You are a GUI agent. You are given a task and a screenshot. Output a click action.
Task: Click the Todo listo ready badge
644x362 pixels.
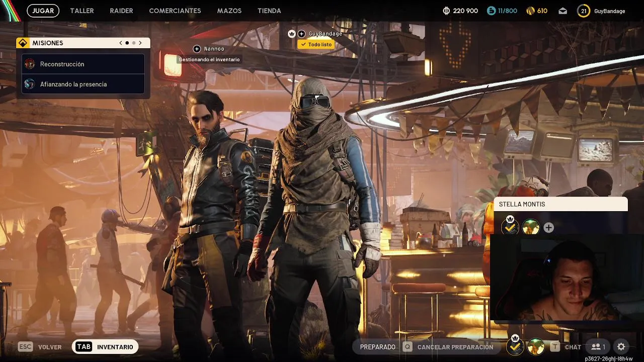click(x=316, y=44)
